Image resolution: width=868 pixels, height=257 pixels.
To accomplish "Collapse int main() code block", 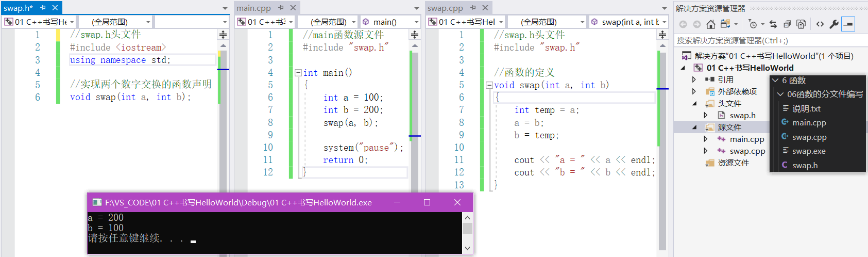I will pyautogui.click(x=298, y=73).
